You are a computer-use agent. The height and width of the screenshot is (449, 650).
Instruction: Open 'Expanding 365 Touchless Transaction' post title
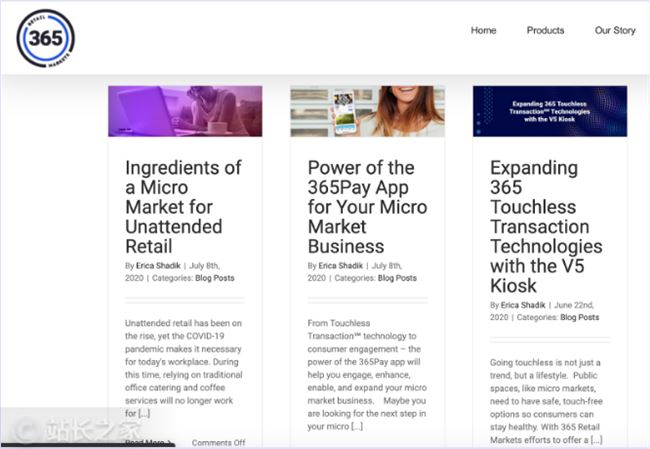546,226
